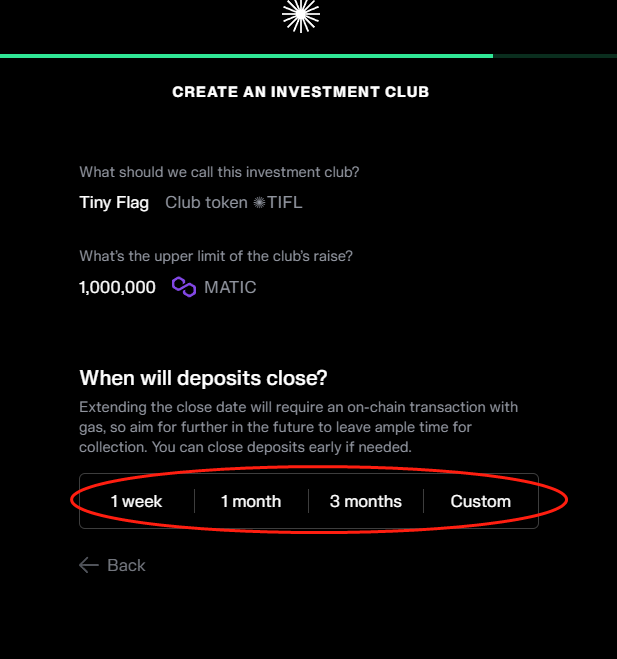Edit the TIFL club token symbol
The width and height of the screenshot is (617, 659).
[284, 203]
